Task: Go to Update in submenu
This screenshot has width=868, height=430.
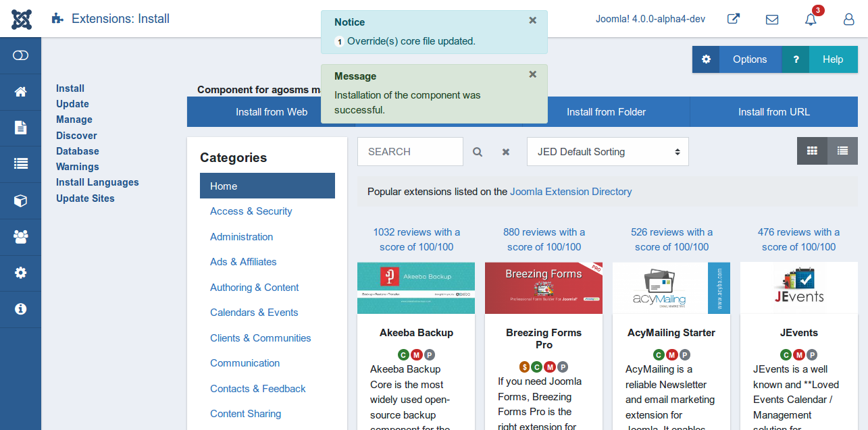Action: coord(72,104)
